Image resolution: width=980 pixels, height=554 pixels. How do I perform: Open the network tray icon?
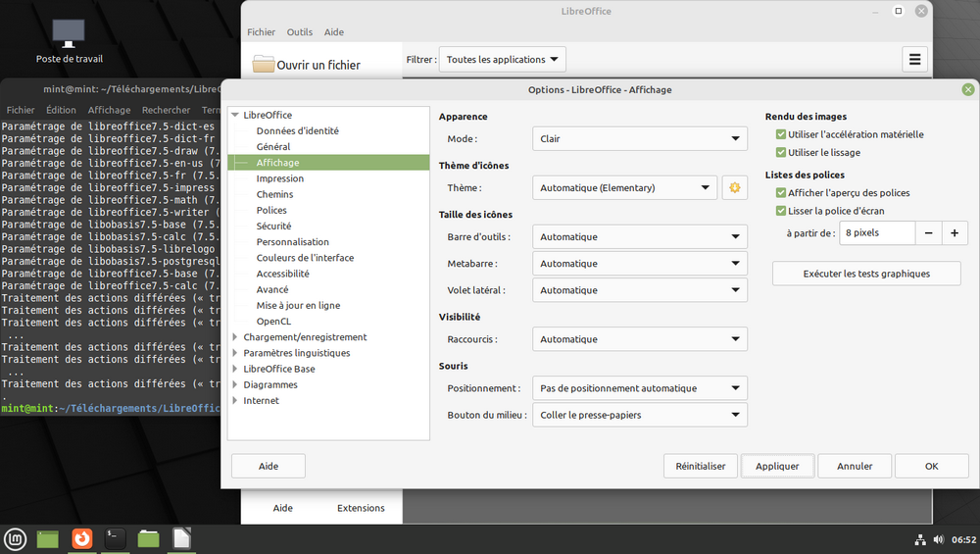[920, 539]
